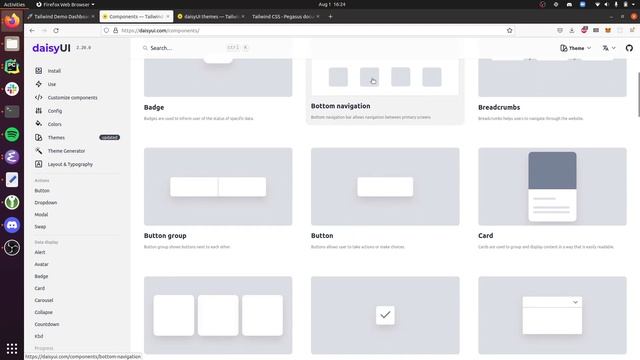Open the Button component card

385,187
